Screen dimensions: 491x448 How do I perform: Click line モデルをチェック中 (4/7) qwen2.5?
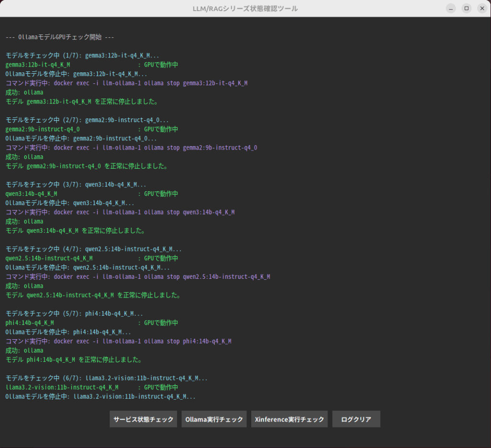pyautogui.click(x=94, y=249)
